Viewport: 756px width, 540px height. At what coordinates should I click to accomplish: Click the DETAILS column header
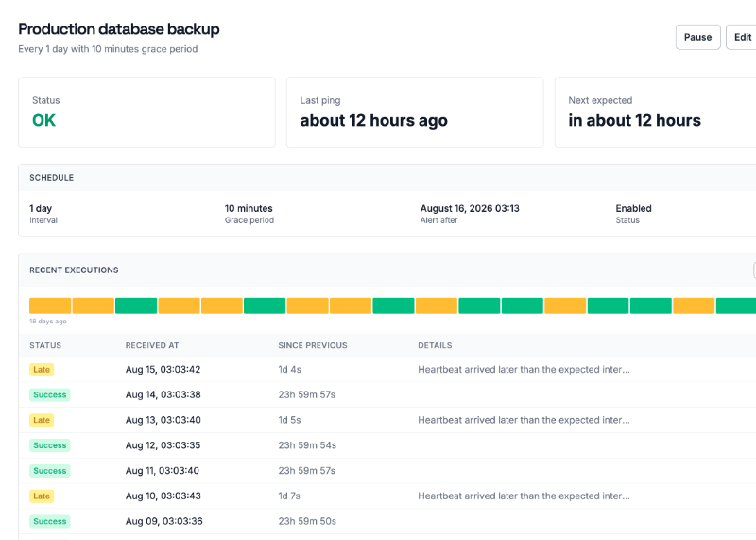click(x=435, y=345)
